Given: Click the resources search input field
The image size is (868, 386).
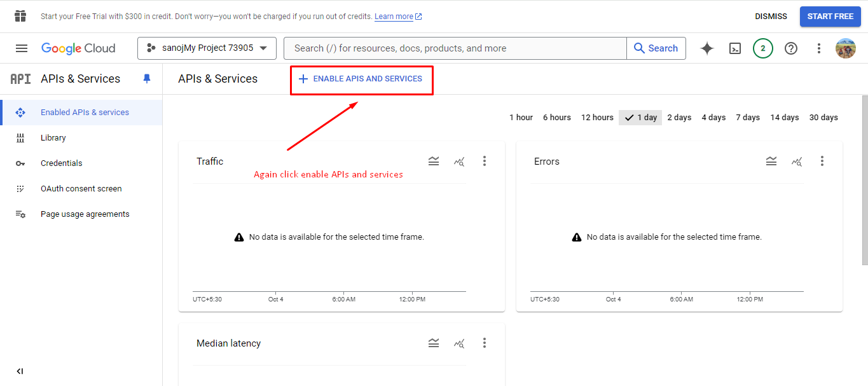Looking at the screenshot, I should point(455,48).
